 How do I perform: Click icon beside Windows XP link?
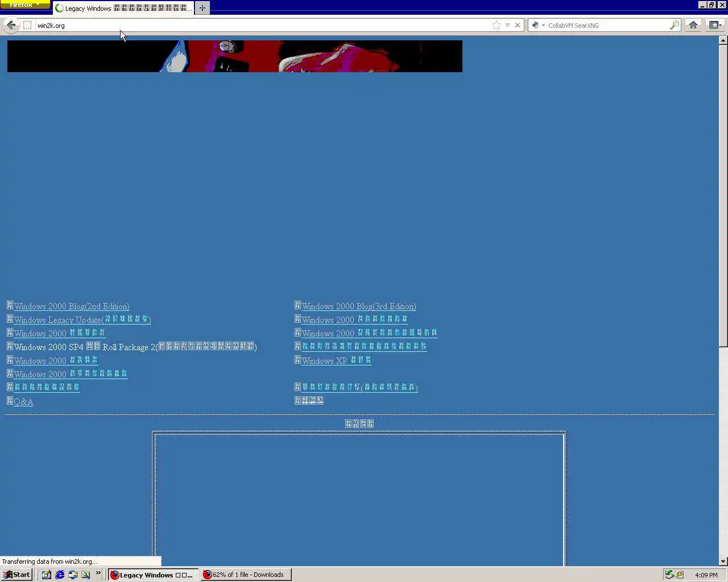coord(297,360)
